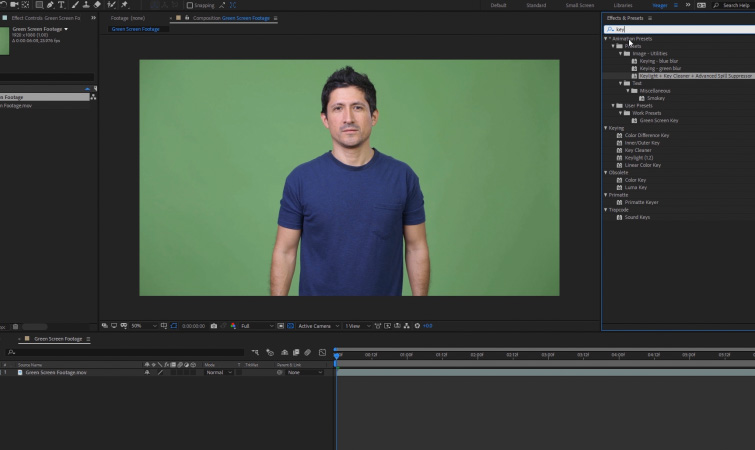The image size is (755, 450).
Task: Open the Footage (none) tab
Action: pyautogui.click(x=127, y=18)
